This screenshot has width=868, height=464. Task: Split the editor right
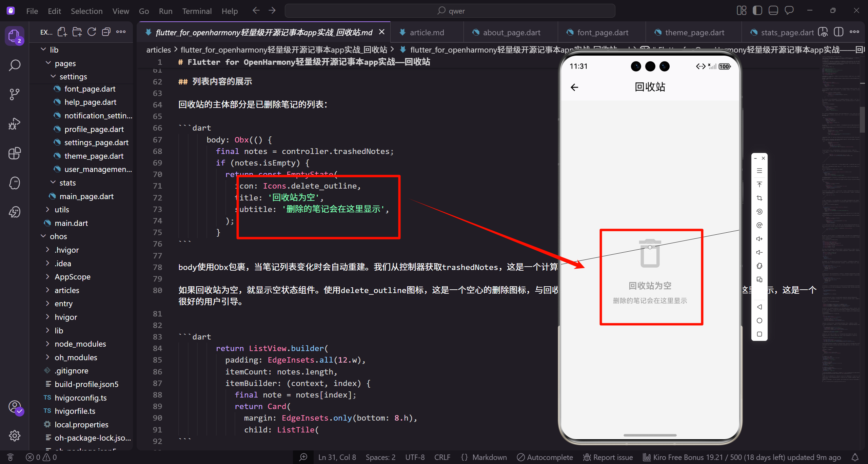(x=839, y=32)
